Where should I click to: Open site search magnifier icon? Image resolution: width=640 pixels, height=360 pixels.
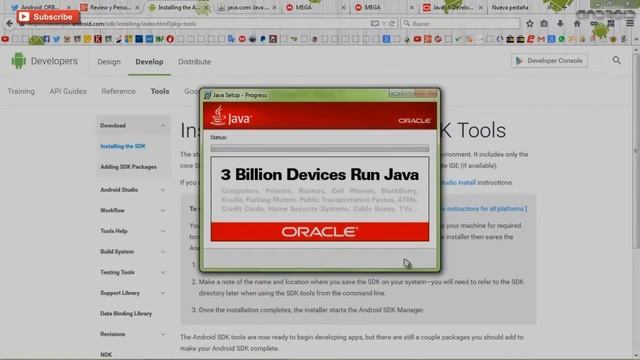point(616,60)
